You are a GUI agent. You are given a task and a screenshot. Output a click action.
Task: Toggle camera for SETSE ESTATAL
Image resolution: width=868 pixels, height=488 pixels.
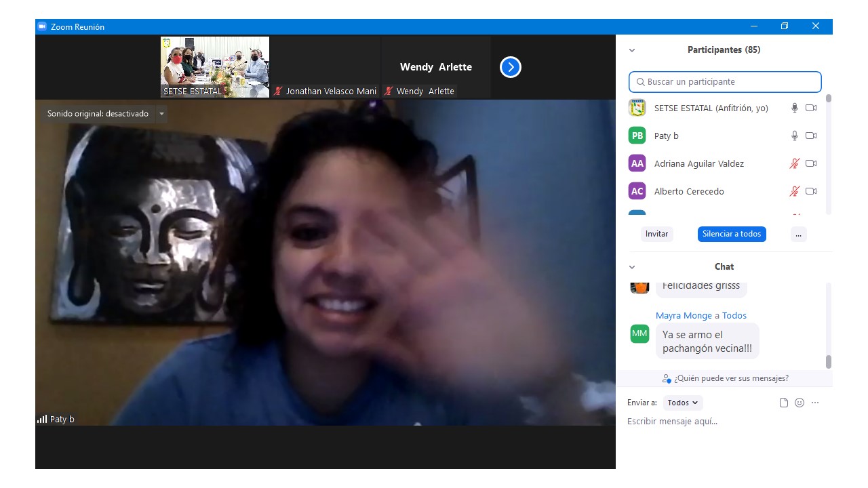pyautogui.click(x=811, y=108)
